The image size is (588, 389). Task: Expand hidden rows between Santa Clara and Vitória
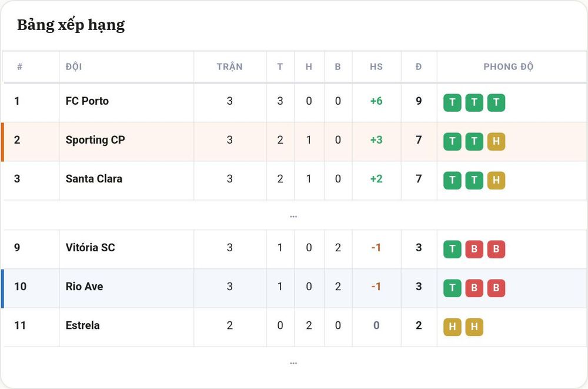293,217
